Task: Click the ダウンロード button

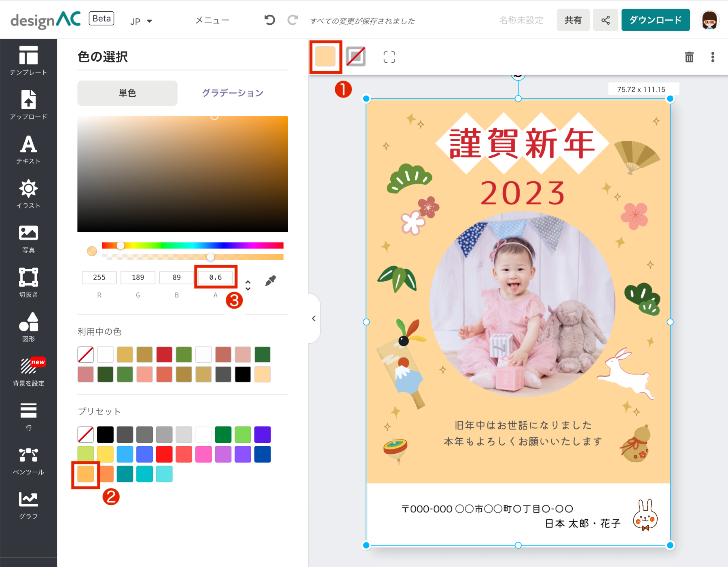Action: coord(655,19)
